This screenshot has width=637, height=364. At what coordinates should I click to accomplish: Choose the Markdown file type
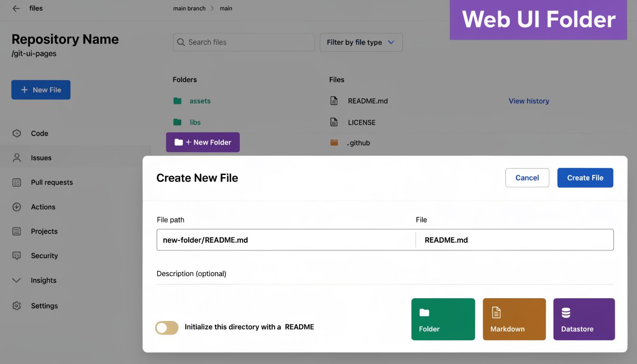tap(514, 319)
